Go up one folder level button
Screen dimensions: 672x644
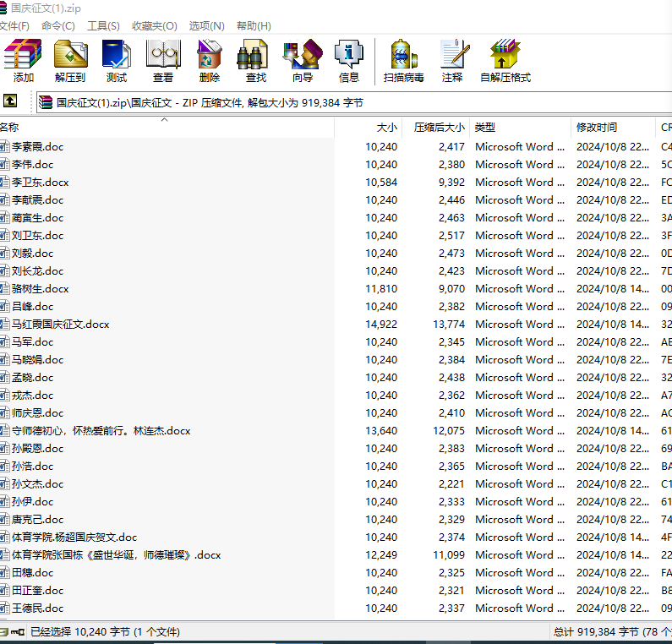click(10, 101)
